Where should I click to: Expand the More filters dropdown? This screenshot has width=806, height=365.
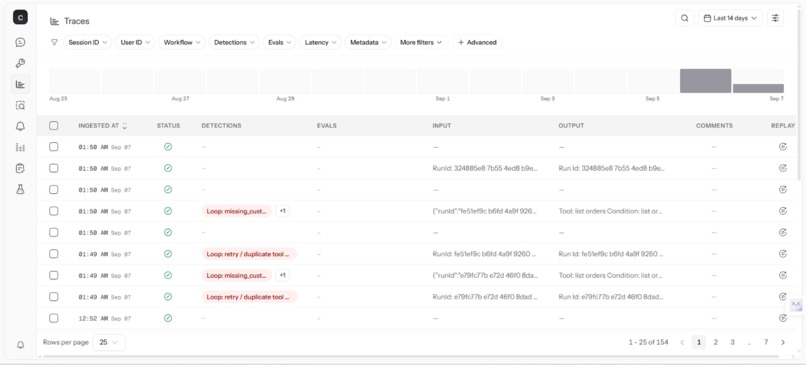point(421,42)
